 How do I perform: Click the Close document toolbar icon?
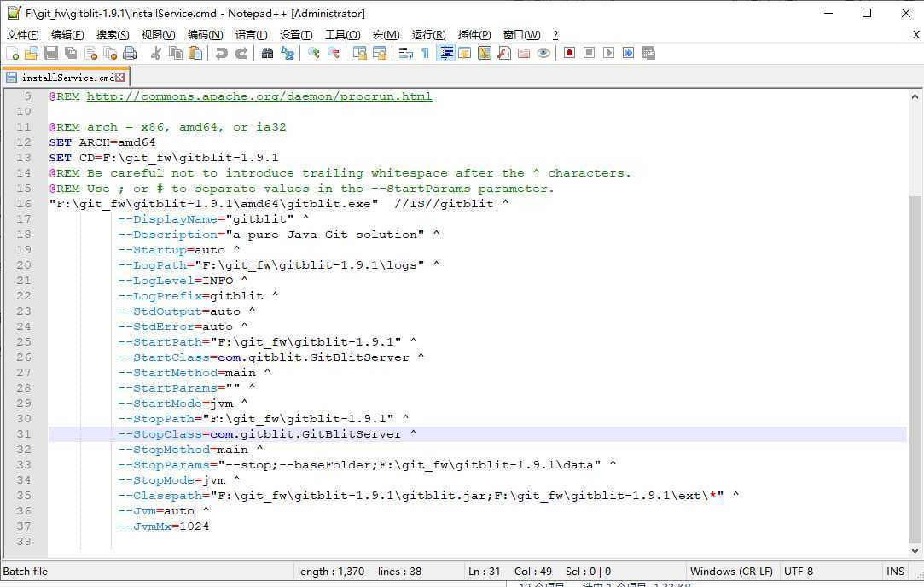90,53
